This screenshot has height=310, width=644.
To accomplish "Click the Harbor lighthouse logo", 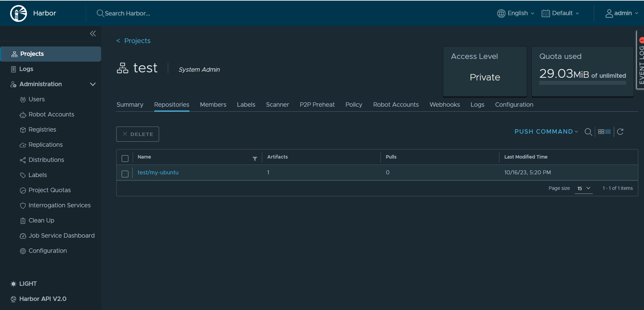I will [x=19, y=13].
